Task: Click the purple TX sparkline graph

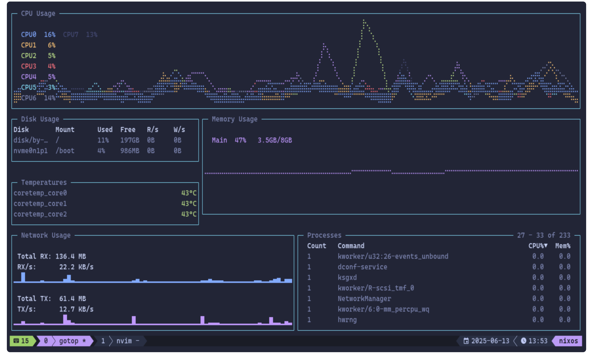Action: pos(153,320)
